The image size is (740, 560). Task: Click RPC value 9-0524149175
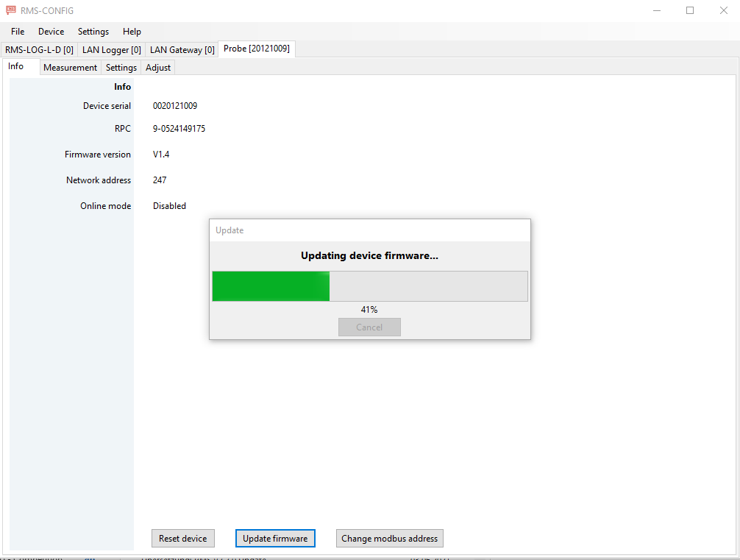click(x=179, y=129)
